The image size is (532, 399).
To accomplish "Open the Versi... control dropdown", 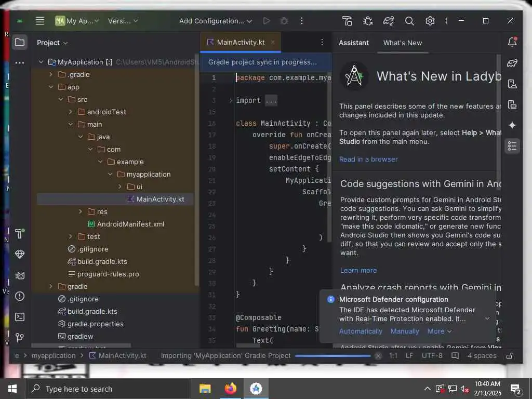I will [x=123, y=21].
